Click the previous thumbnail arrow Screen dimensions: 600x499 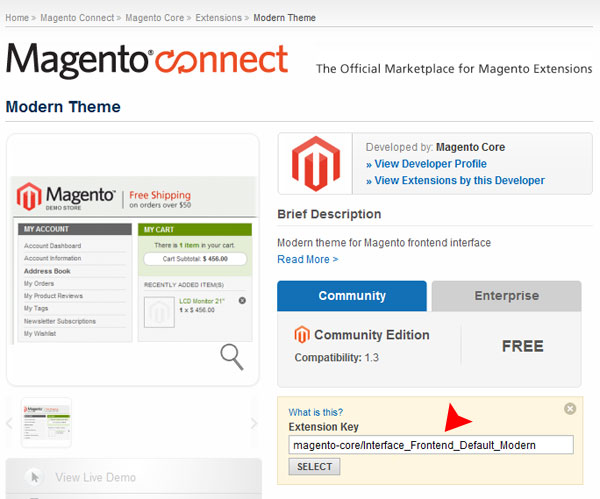tap(10, 423)
